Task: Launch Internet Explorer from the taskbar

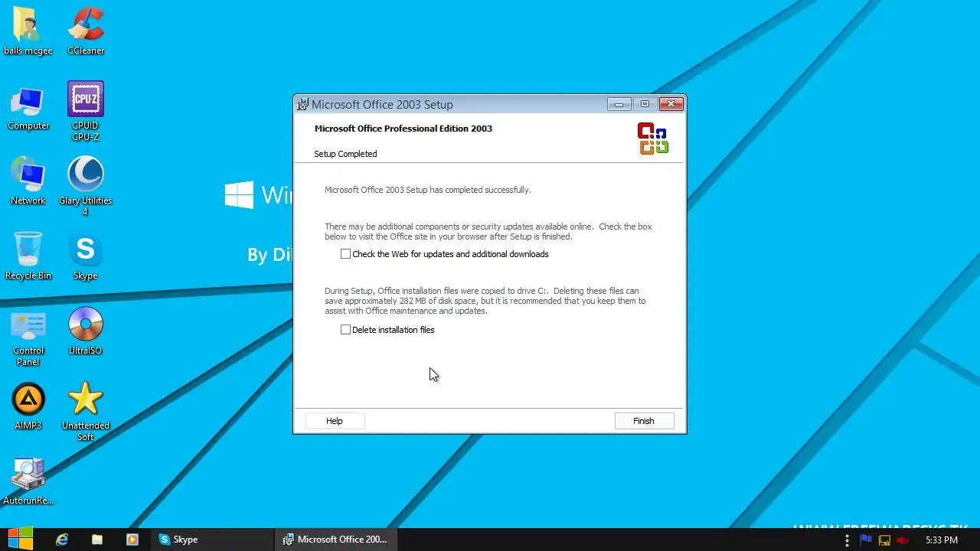Action: pyautogui.click(x=62, y=540)
